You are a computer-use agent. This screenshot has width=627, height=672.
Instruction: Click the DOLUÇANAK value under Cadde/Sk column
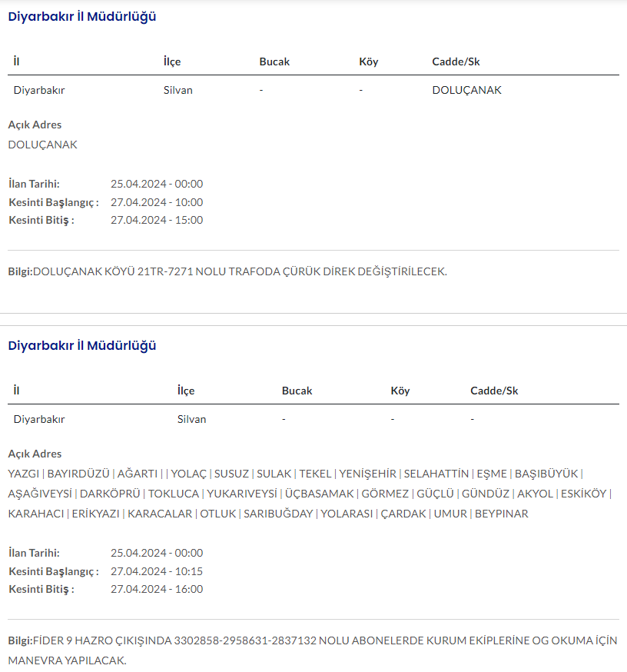point(466,90)
